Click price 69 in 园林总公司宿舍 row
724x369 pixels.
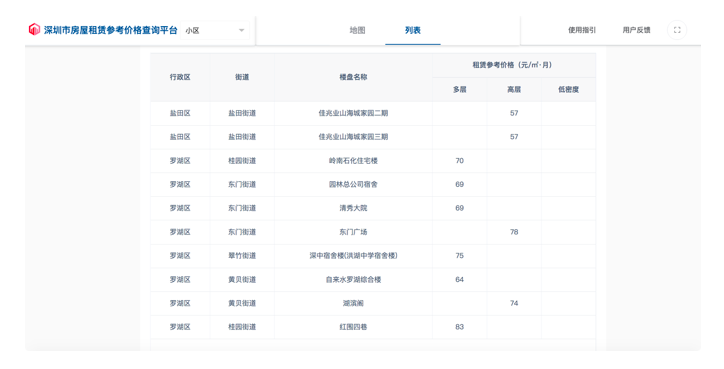point(459,184)
